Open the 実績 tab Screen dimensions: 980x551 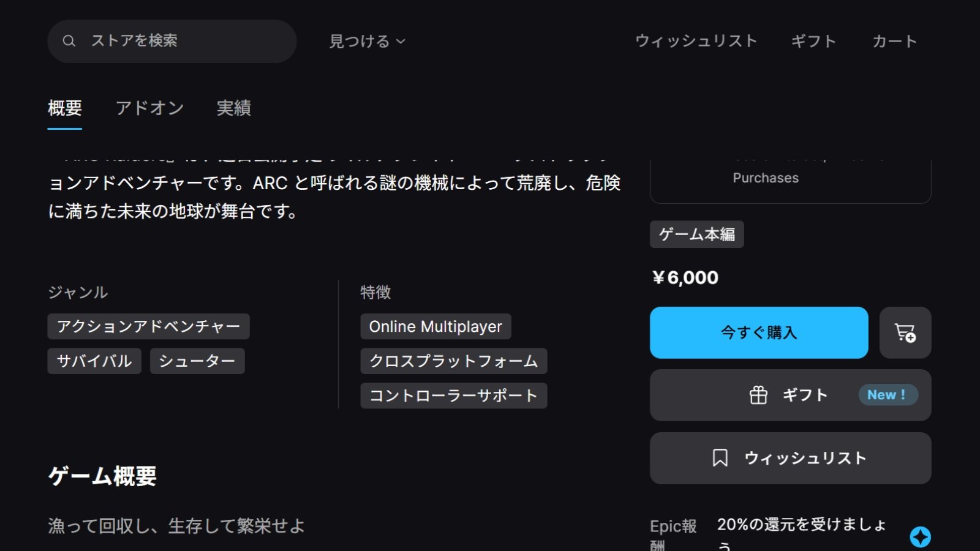pyautogui.click(x=233, y=108)
